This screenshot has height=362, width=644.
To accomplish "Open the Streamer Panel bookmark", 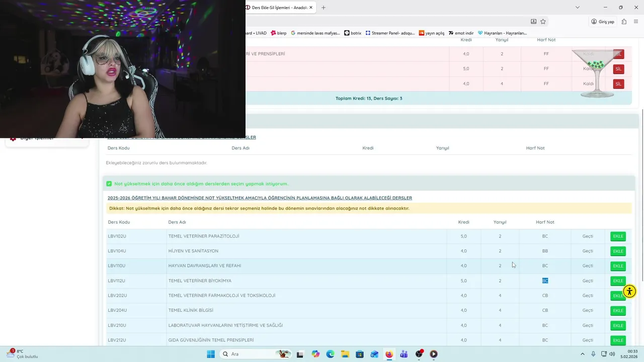I will (x=390, y=33).
